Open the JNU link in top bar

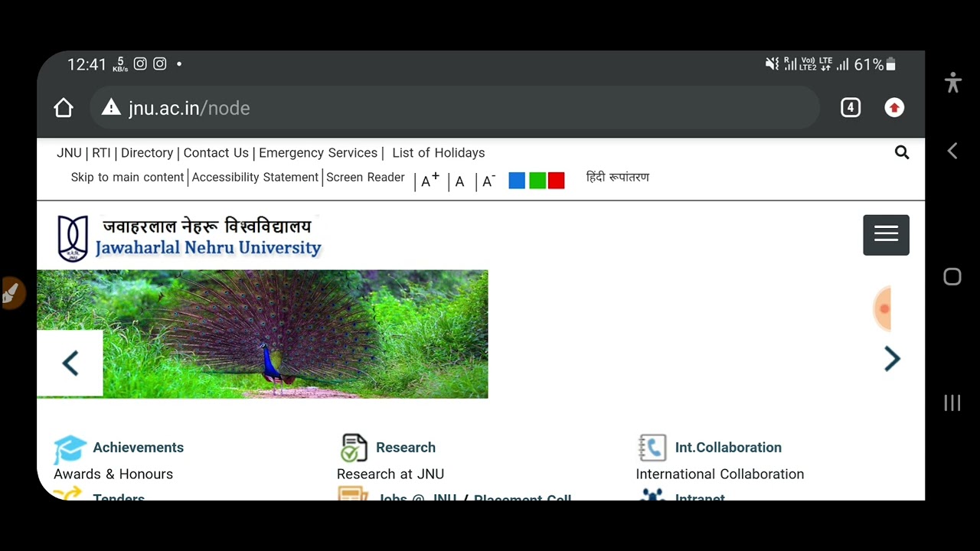(x=69, y=153)
